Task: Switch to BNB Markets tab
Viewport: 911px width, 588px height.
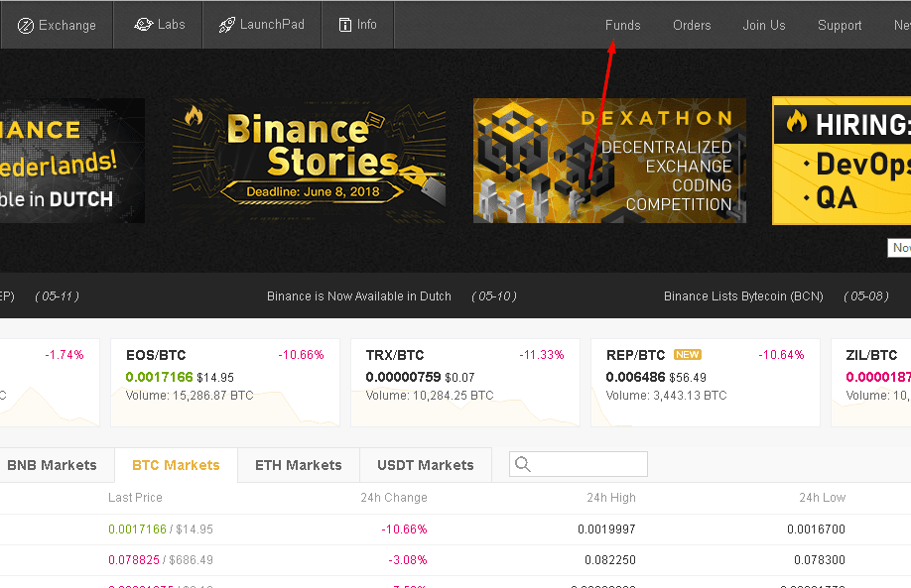Action: pos(57,465)
